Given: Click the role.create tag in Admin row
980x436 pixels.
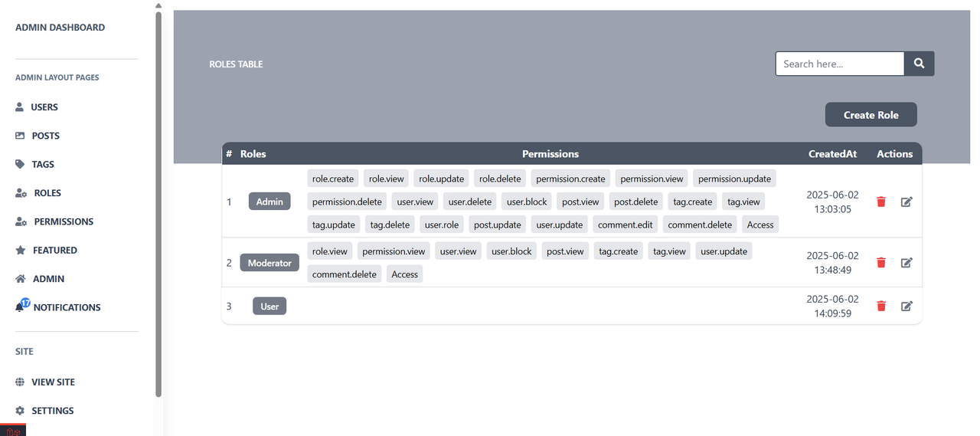Looking at the screenshot, I should (x=333, y=179).
